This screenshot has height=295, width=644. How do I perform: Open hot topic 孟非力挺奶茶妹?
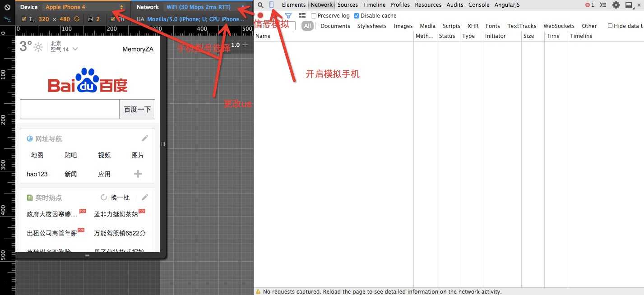click(x=116, y=215)
